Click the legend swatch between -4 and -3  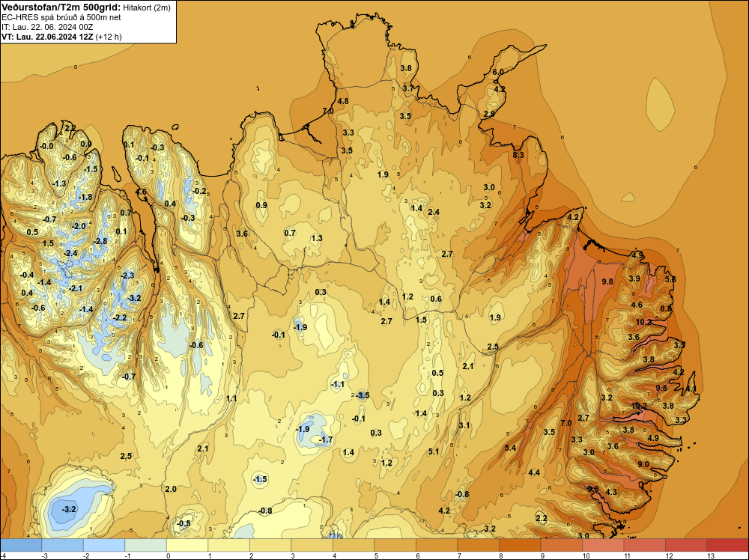click(x=21, y=545)
